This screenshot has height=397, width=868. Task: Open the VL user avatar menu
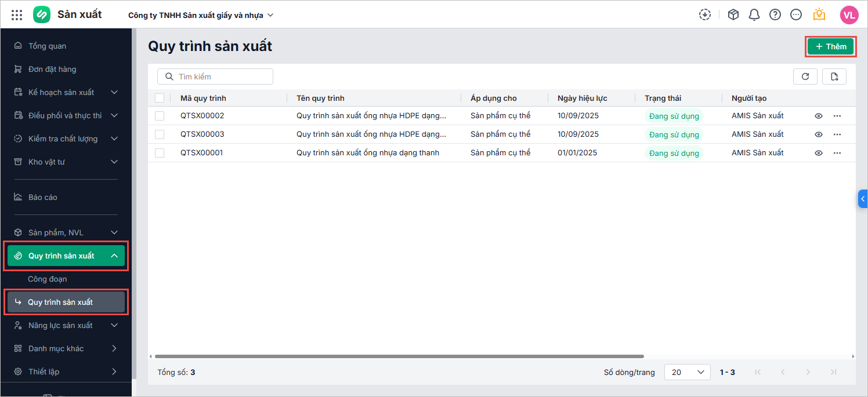pos(849,15)
